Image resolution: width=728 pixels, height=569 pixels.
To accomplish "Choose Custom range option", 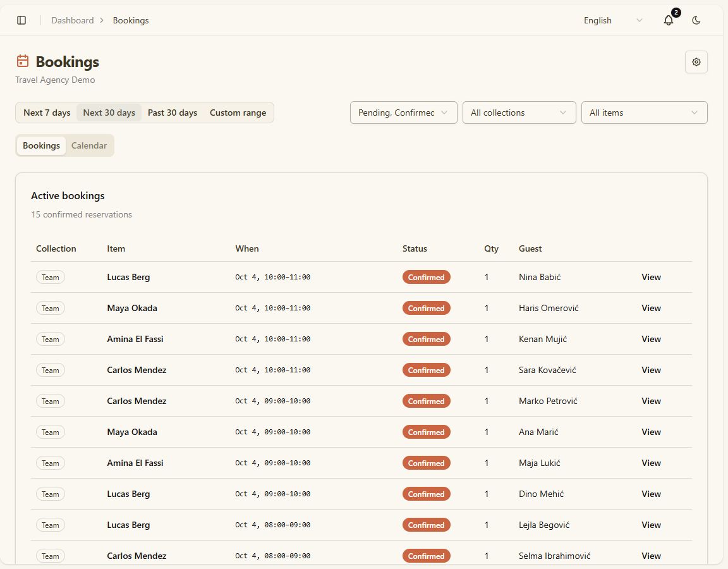I will pos(238,113).
